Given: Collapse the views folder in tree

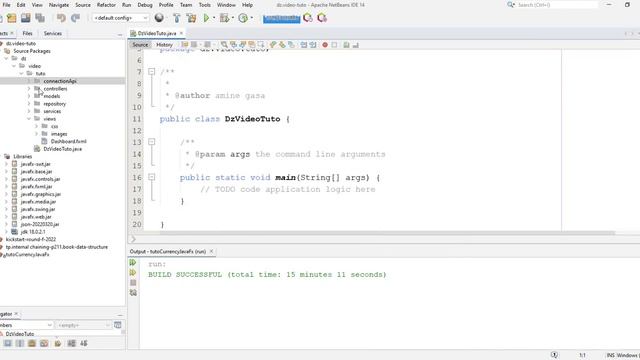Looking at the screenshot, I should 29,119.
